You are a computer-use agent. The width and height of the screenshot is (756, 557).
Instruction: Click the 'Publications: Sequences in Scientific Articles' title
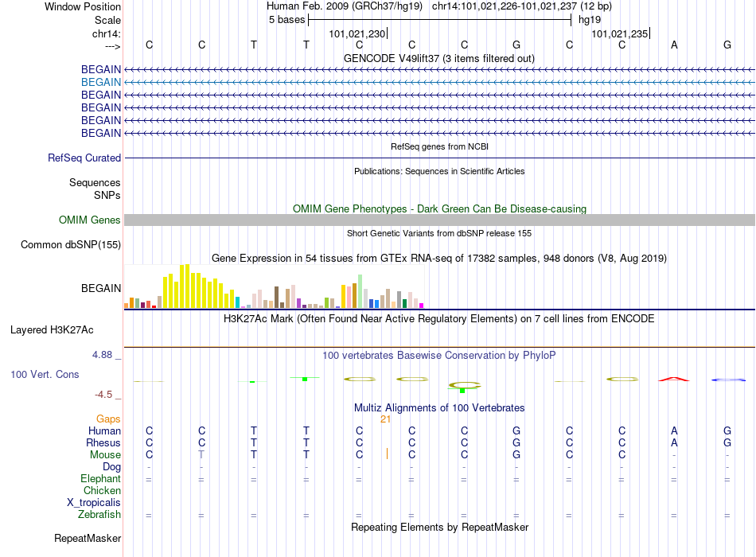pos(439,171)
